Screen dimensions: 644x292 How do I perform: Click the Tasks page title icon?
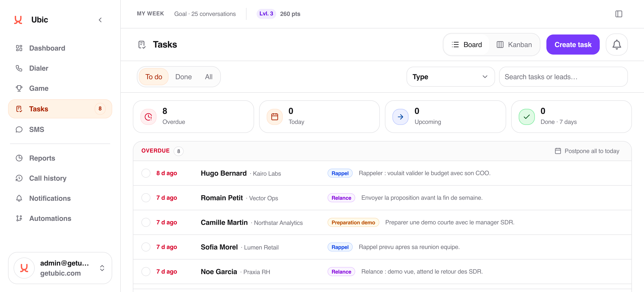[142, 45]
